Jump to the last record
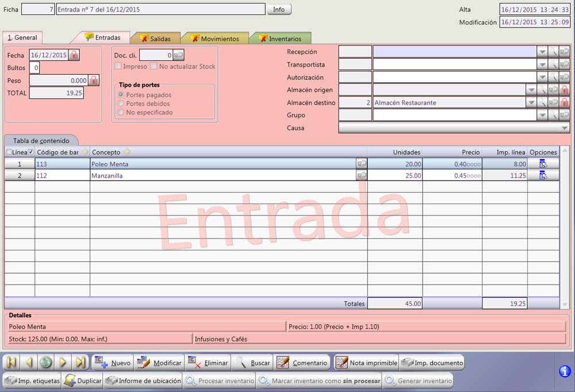This screenshot has width=575, height=392. coord(80,362)
